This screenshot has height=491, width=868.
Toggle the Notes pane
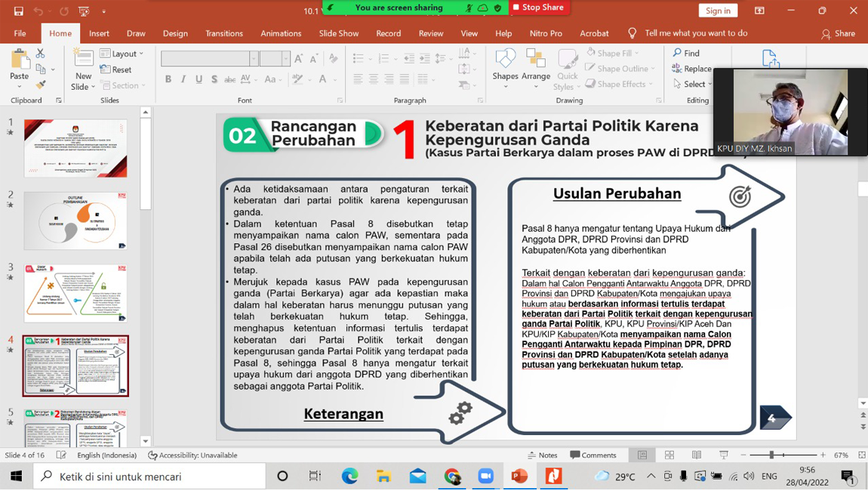[542, 455]
